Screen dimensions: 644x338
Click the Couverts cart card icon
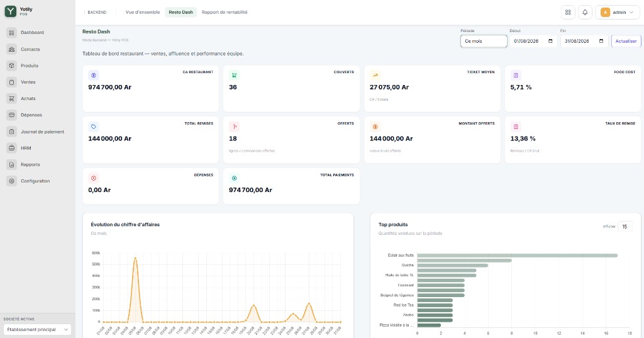coord(234,76)
